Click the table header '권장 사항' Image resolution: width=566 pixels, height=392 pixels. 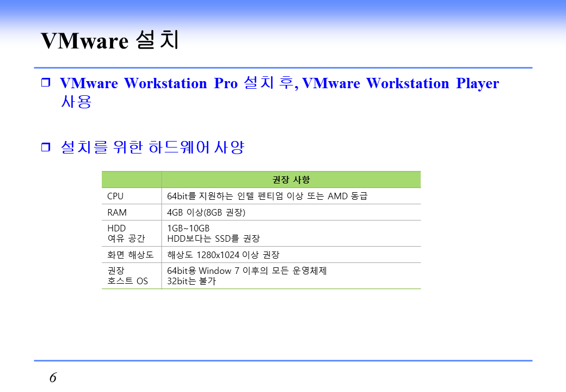(291, 180)
